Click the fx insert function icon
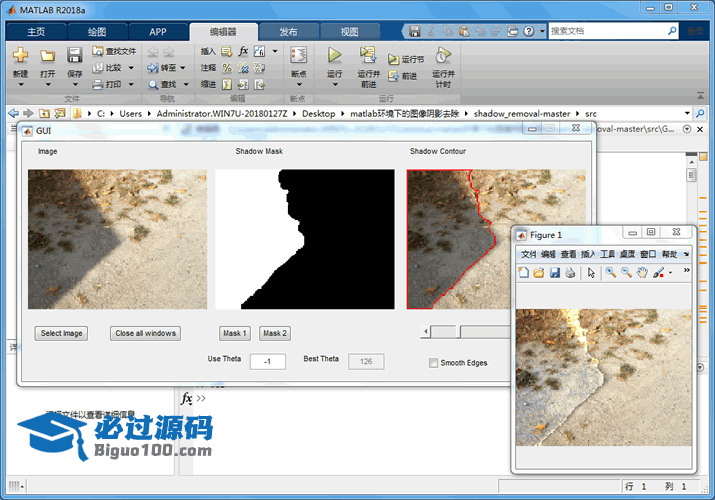This screenshot has height=500, width=715. 244,51
